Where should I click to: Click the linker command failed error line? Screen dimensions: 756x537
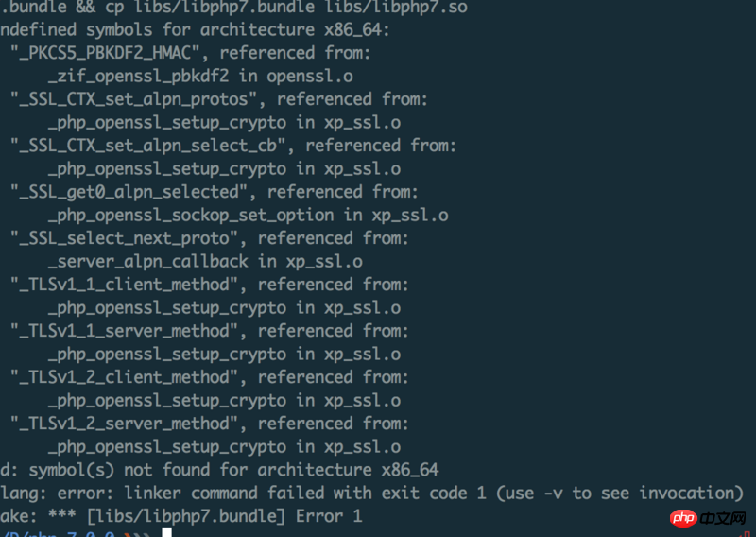[x=371, y=494]
